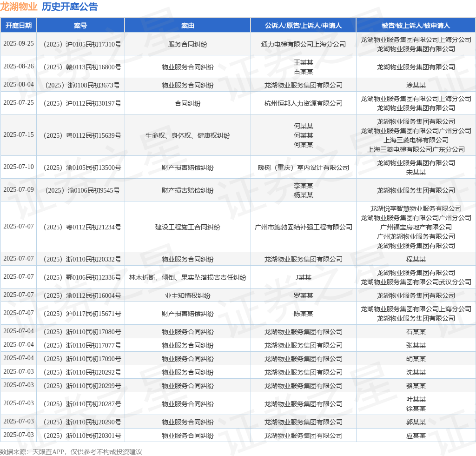Click the date 2025-07-10
The height and width of the screenshot is (456, 476).
point(19,167)
